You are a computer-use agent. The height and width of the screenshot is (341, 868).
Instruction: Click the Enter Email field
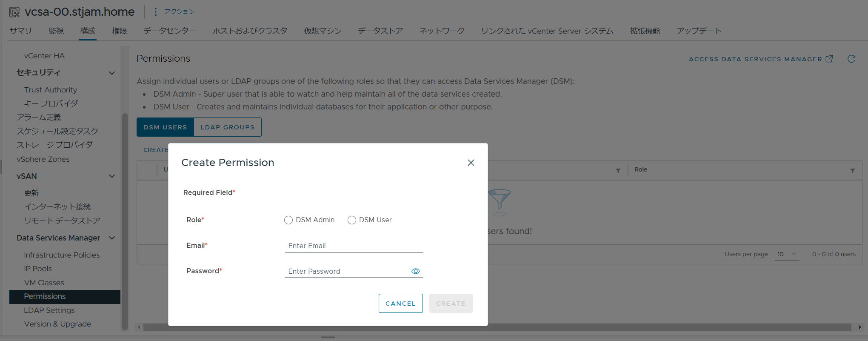(x=354, y=246)
